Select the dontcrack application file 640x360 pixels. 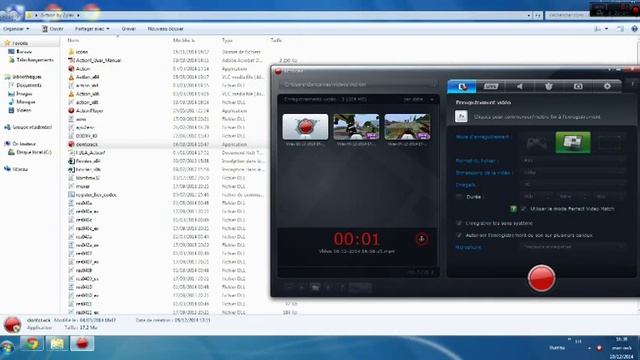[83, 144]
